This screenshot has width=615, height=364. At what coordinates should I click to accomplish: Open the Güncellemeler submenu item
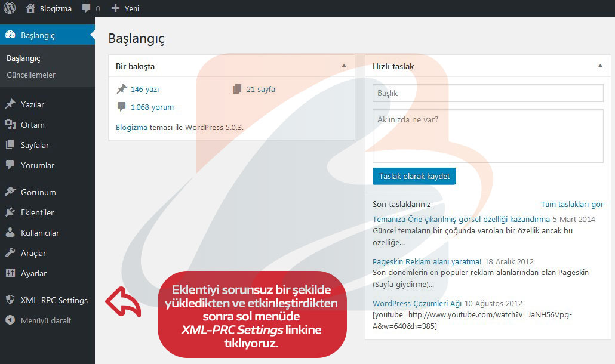click(31, 75)
